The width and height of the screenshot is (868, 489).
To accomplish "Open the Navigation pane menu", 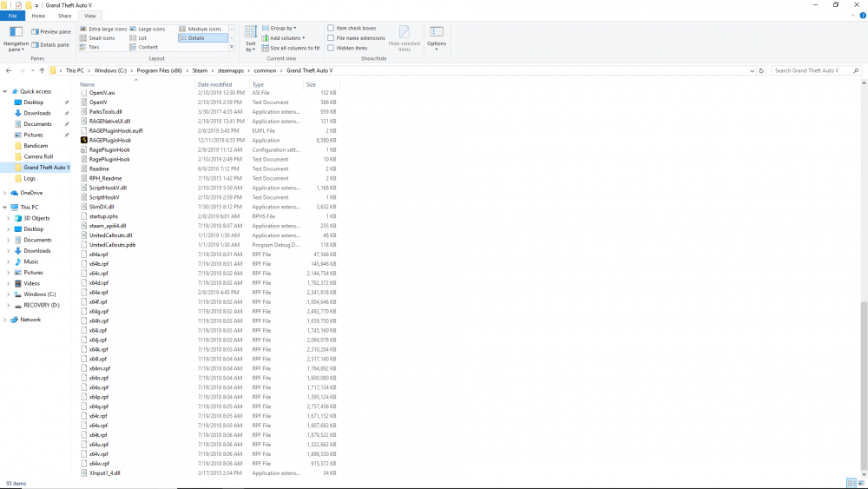I will (16, 38).
